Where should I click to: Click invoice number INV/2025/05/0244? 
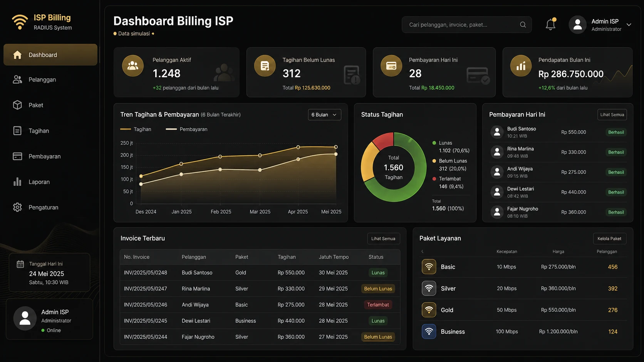pyautogui.click(x=146, y=337)
